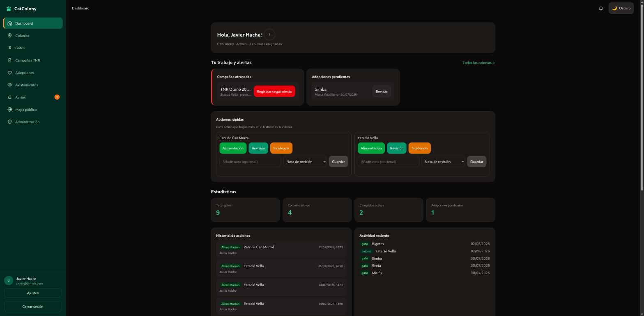Follow Todas las colonias link
This screenshot has width=644, height=316.
[x=478, y=63]
